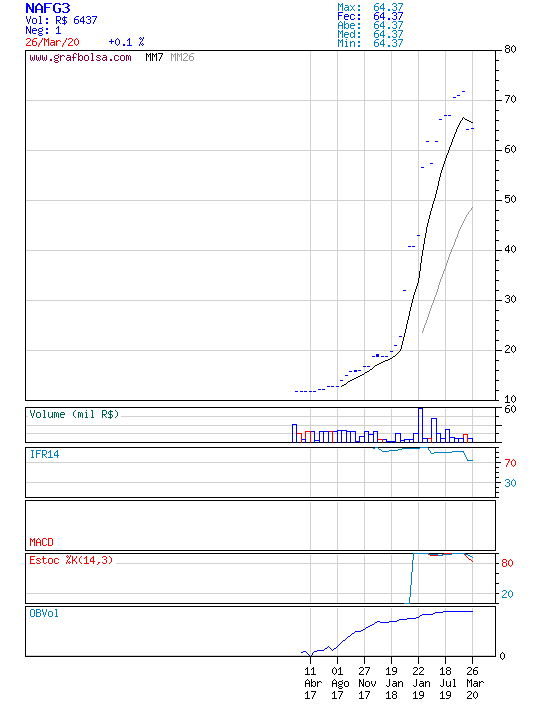The image size is (545, 720).
Task: Click the 60 label on volume axis
Action: coord(510,409)
